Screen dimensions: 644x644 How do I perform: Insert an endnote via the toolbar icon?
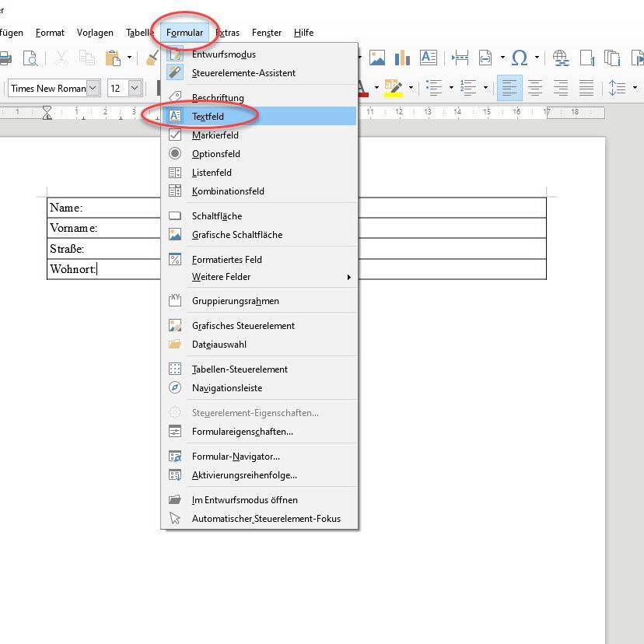612,58
